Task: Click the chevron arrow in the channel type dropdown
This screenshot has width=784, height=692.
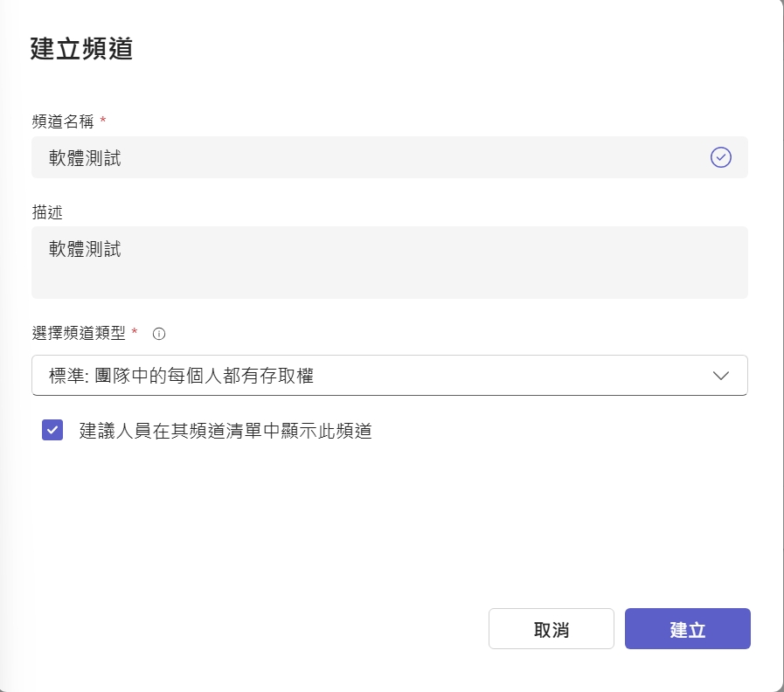Action: click(x=720, y=376)
